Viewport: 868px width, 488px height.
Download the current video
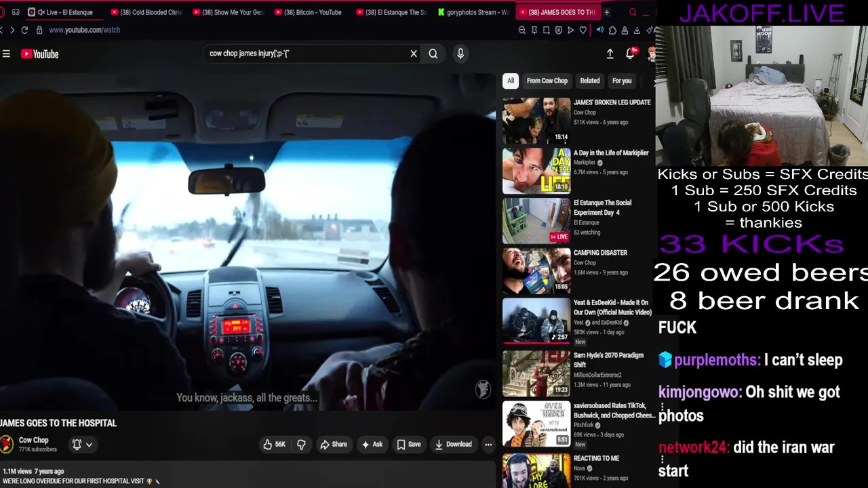pos(454,445)
